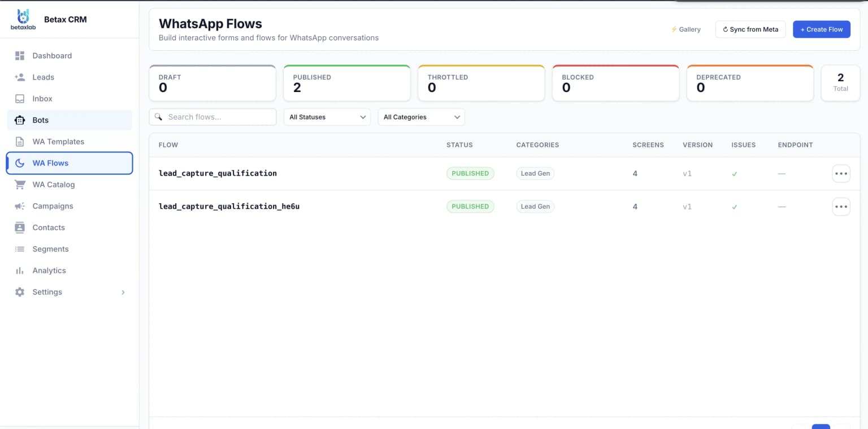Open the Inbox menu item
The image size is (868, 429).
[70, 98]
